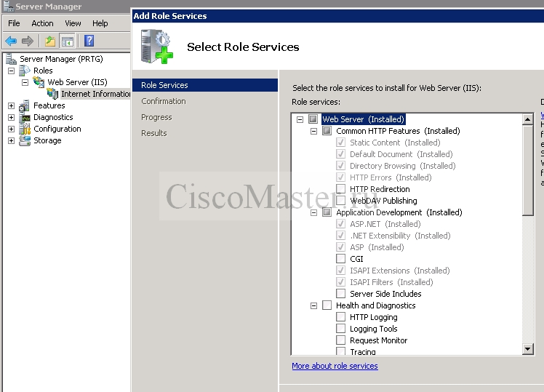Click the Static Content (Installed) label
Viewport: 544px width, 392px height.
(395, 143)
